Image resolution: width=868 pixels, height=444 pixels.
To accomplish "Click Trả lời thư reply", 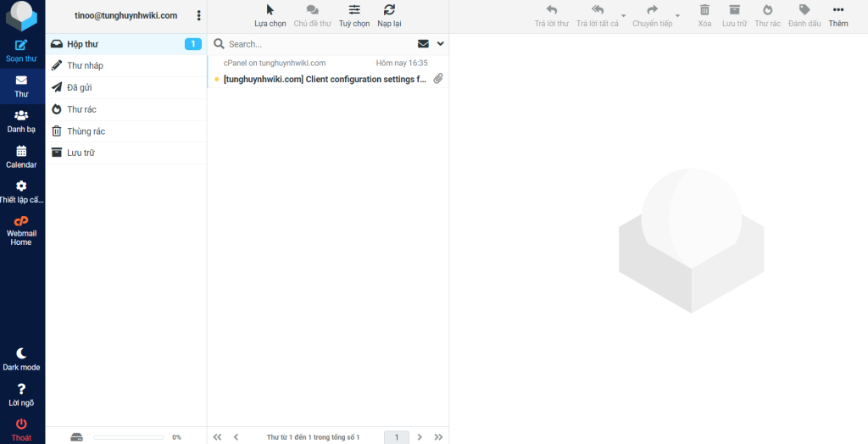I will point(551,15).
